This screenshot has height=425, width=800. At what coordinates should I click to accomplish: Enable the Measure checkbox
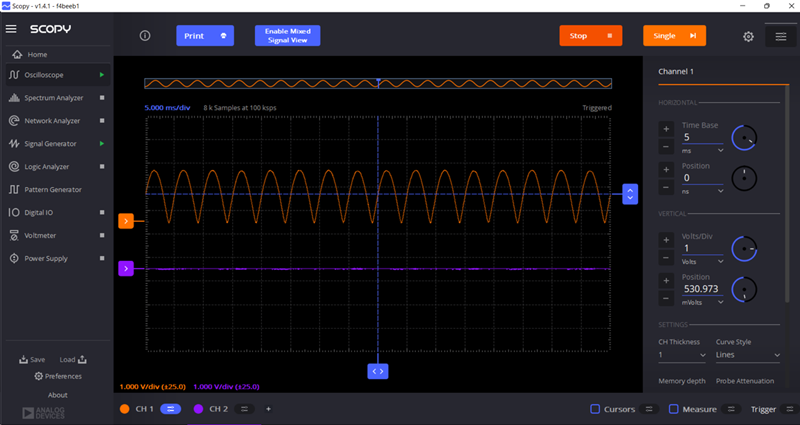674,409
